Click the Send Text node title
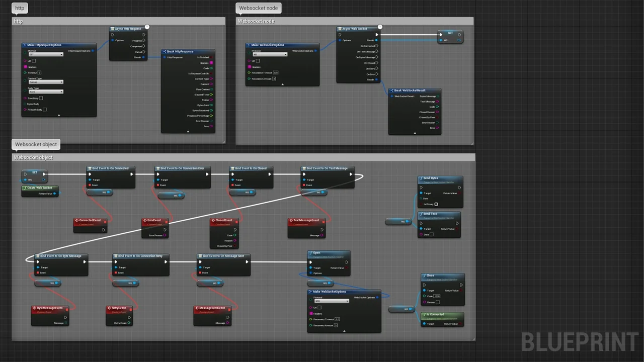The height and width of the screenshot is (362, 644). [x=430, y=214]
